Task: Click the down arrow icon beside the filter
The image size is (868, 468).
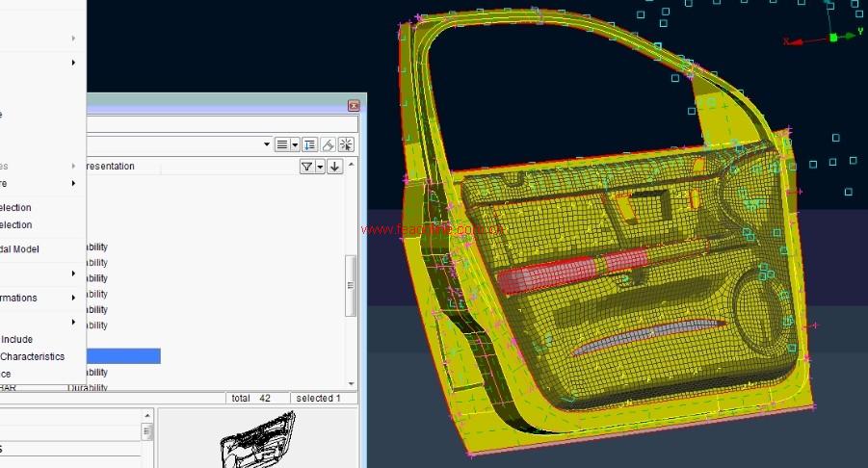Action: 334,167
